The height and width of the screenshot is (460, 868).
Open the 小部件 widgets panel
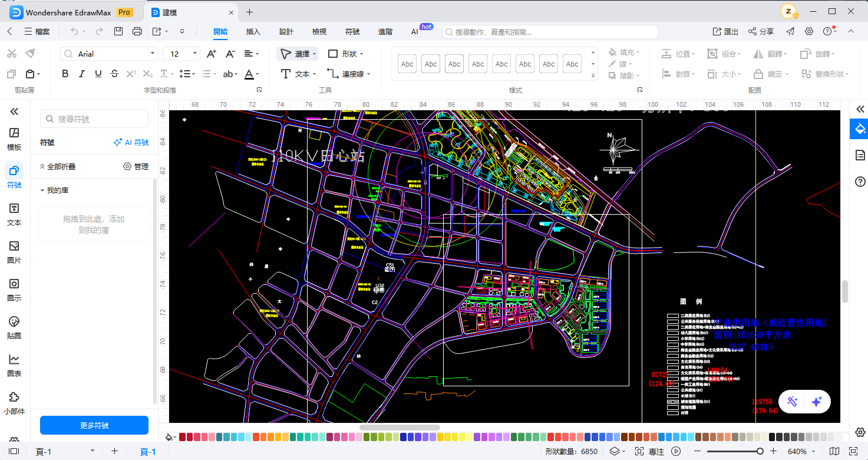tap(14, 403)
